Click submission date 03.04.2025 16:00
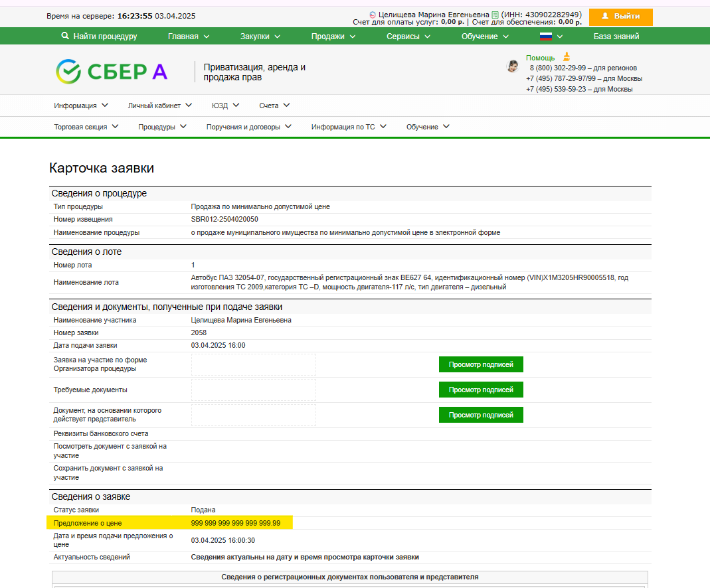Image resolution: width=710 pixels, height=588 pixels. pyautogui.click(x=219, y=345)
